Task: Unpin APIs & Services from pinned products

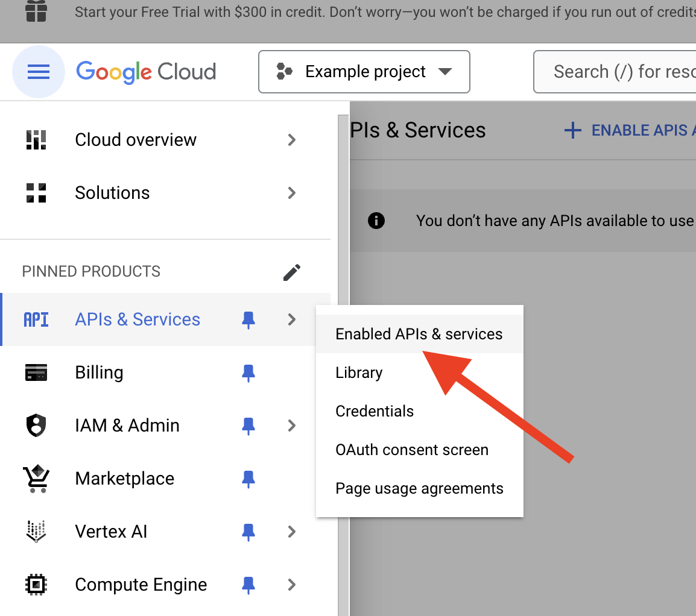Action: pos(248,320)
